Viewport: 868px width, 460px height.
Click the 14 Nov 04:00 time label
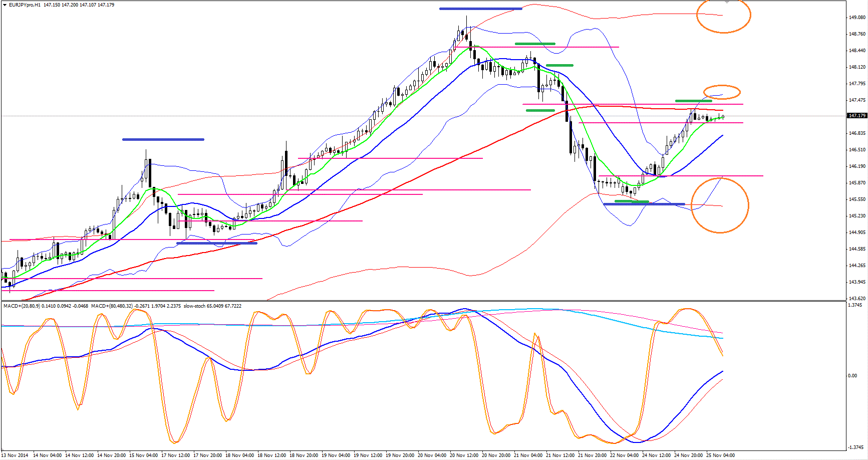47,455
